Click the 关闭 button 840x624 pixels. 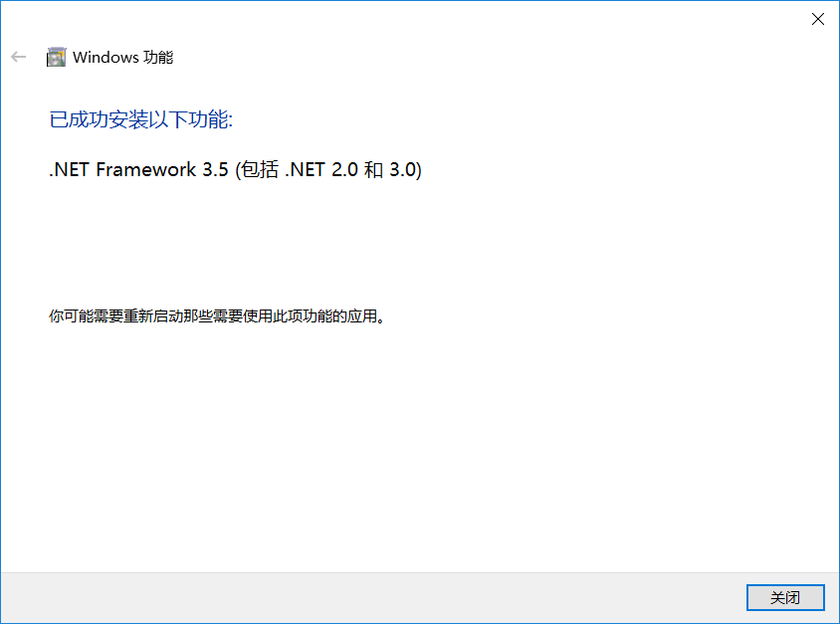(785, 597)
